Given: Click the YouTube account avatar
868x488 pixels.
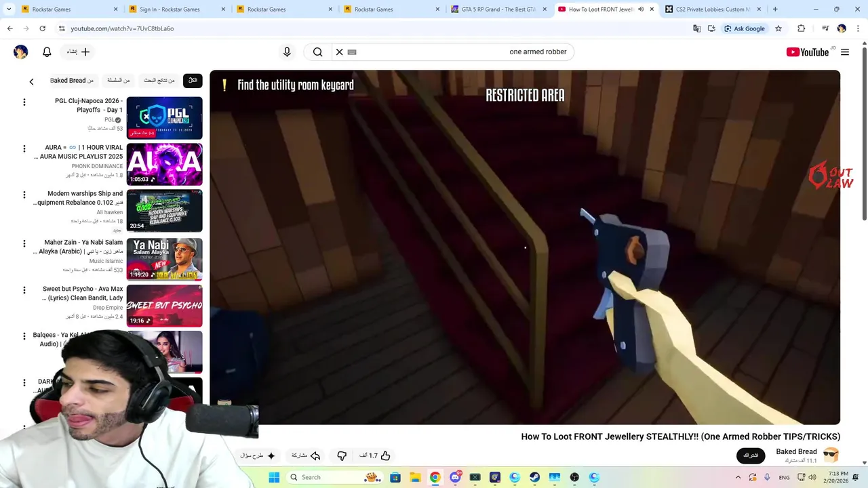Looking at the screenshot, I should click(20, 52).
